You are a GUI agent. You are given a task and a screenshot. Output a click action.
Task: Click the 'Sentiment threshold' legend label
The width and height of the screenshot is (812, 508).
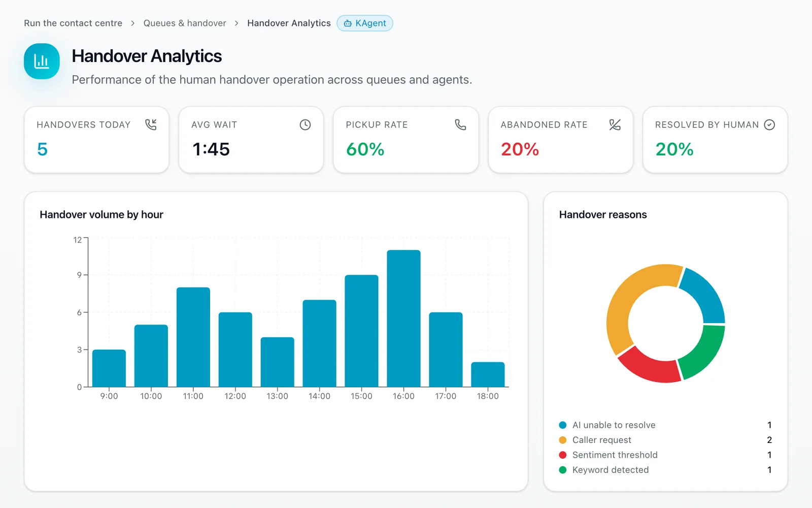pos(615,455)
